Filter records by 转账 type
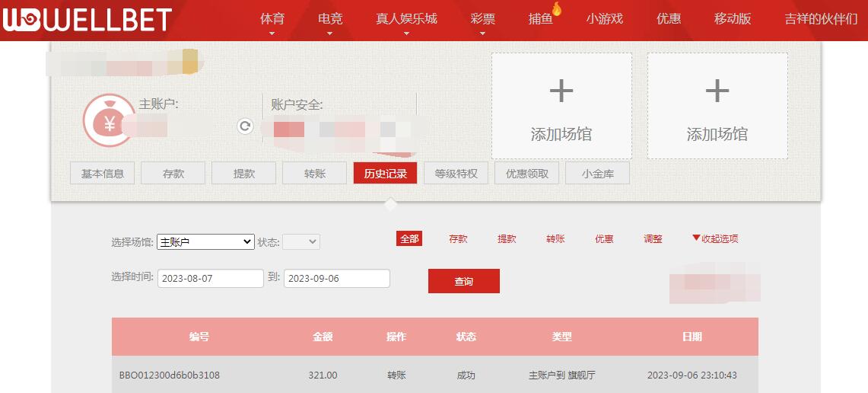The image size is (868, 393). coord(556,239)
